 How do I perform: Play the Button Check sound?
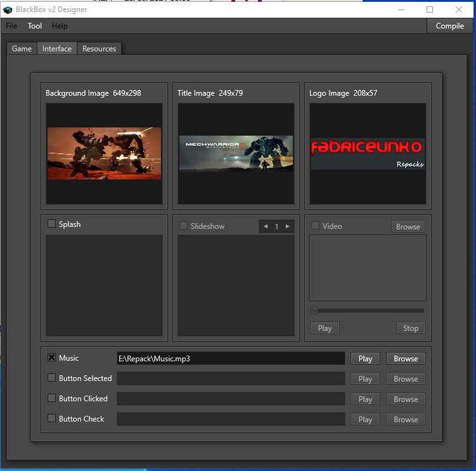[365, 420]
